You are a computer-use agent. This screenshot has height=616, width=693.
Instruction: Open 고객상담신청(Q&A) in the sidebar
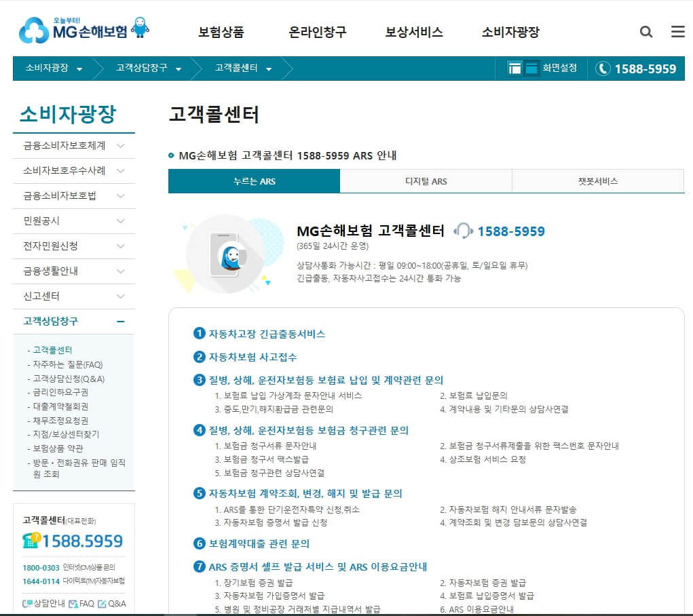(69, 379)
